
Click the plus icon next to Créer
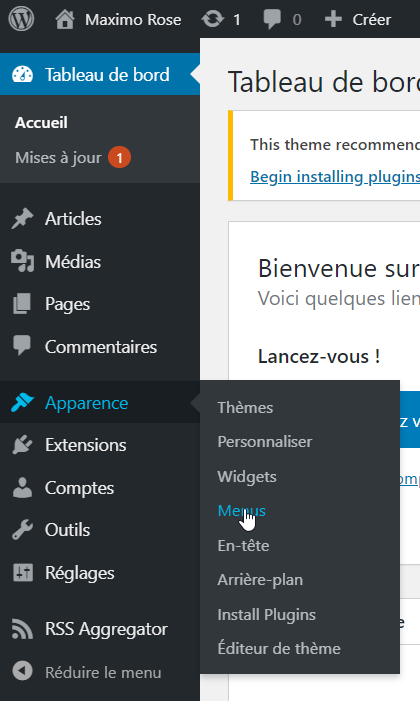(x=333, y=20)
